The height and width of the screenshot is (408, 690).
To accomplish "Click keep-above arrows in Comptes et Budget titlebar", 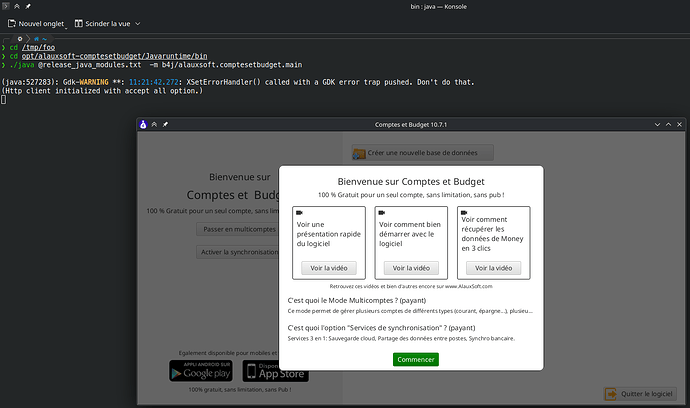I will 154,125.
